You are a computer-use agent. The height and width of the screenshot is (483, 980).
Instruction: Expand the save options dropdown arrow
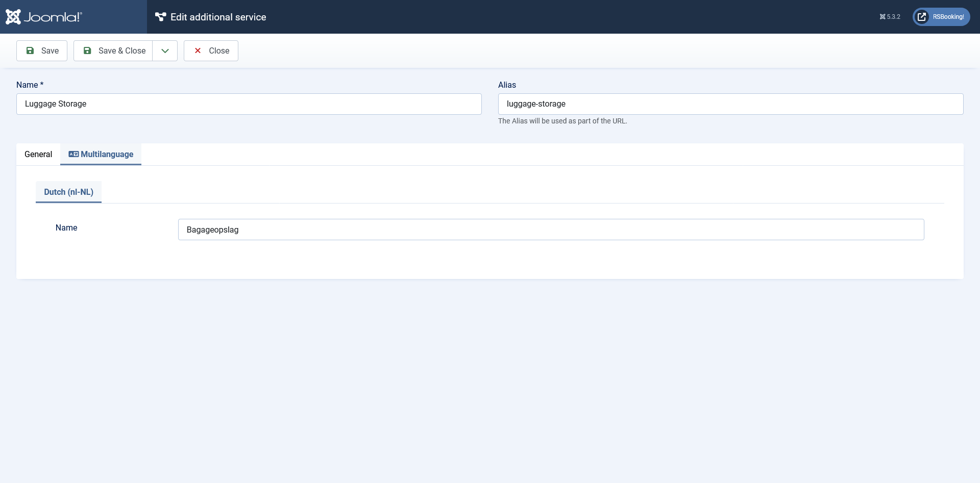(165, 50)
